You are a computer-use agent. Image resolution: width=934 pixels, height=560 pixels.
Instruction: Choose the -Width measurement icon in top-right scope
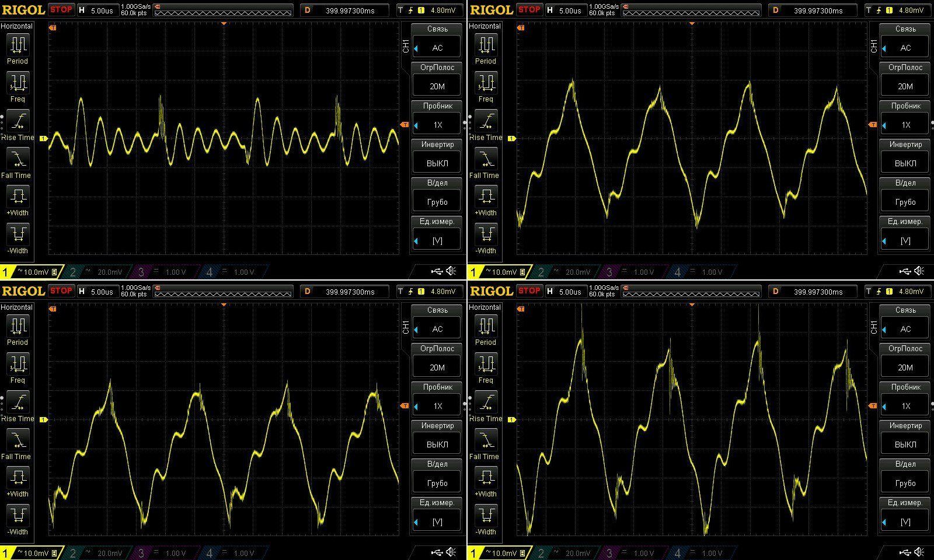[x=486, y=235]
